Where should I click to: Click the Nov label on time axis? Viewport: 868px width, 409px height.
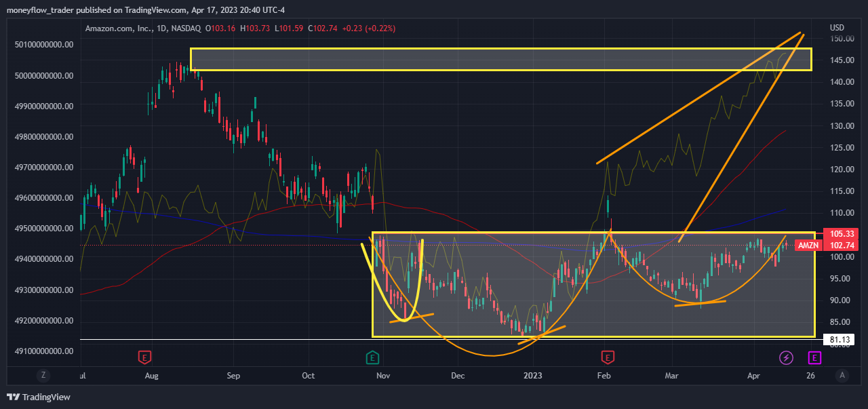(x=383, y=375)
